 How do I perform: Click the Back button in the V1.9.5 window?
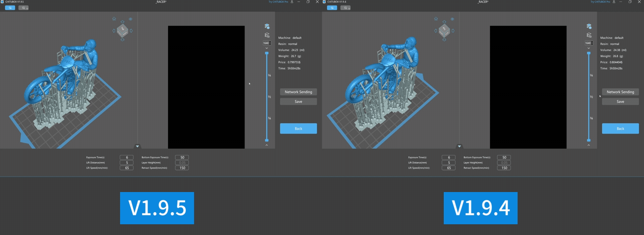(x=299, y=129)
